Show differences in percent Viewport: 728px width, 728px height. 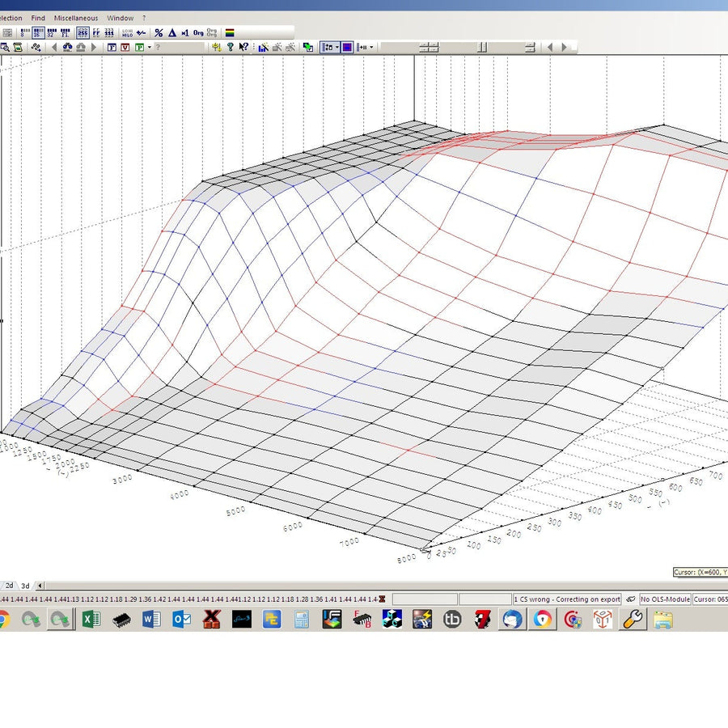coord(159,33)
